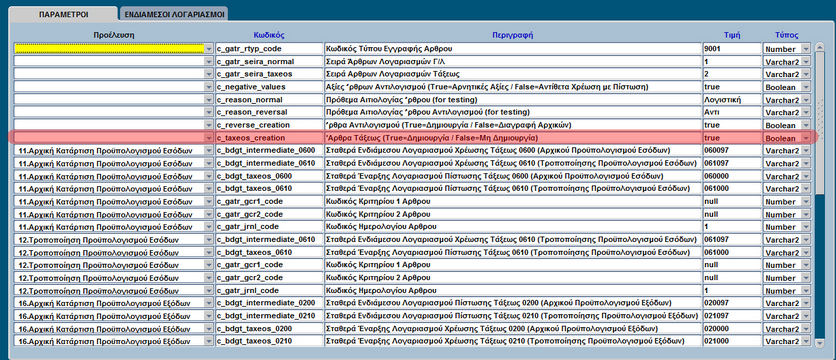Click the c_bdgt_taxeos_0600 code field
The height and width of the screenshot is (360, 836).
269,176
